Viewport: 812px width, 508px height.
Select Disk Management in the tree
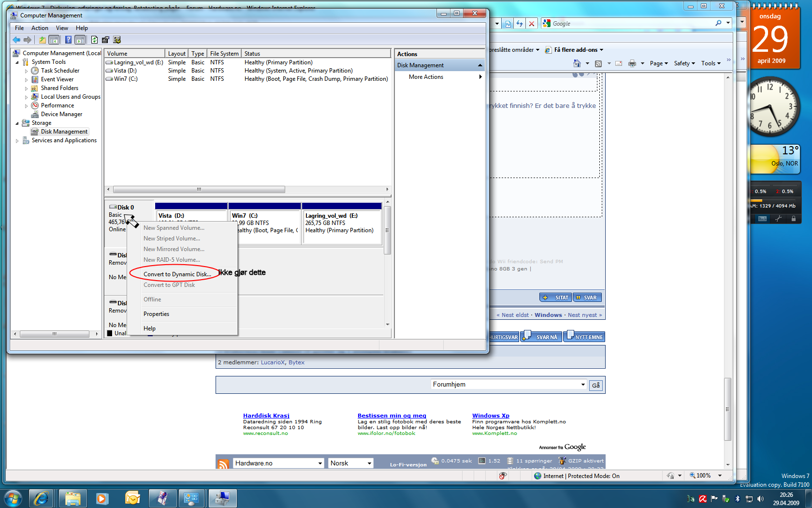point(64,132)
